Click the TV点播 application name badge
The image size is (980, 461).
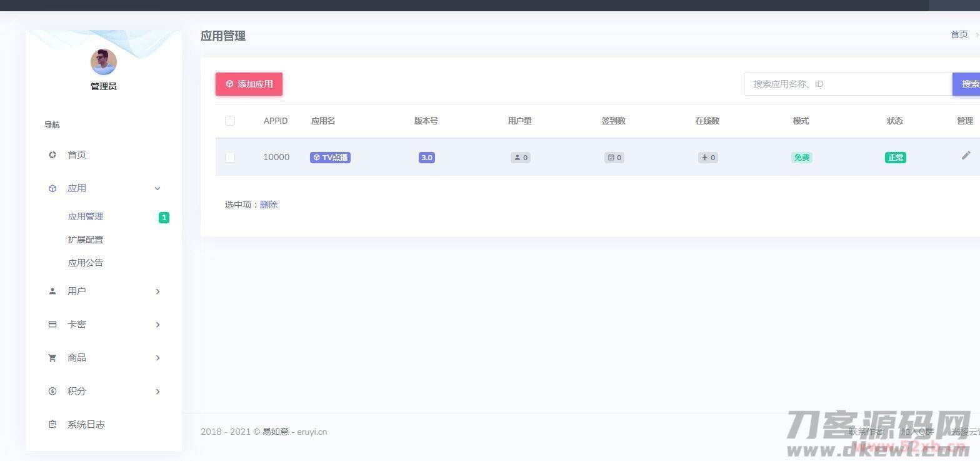click(330, 158)
